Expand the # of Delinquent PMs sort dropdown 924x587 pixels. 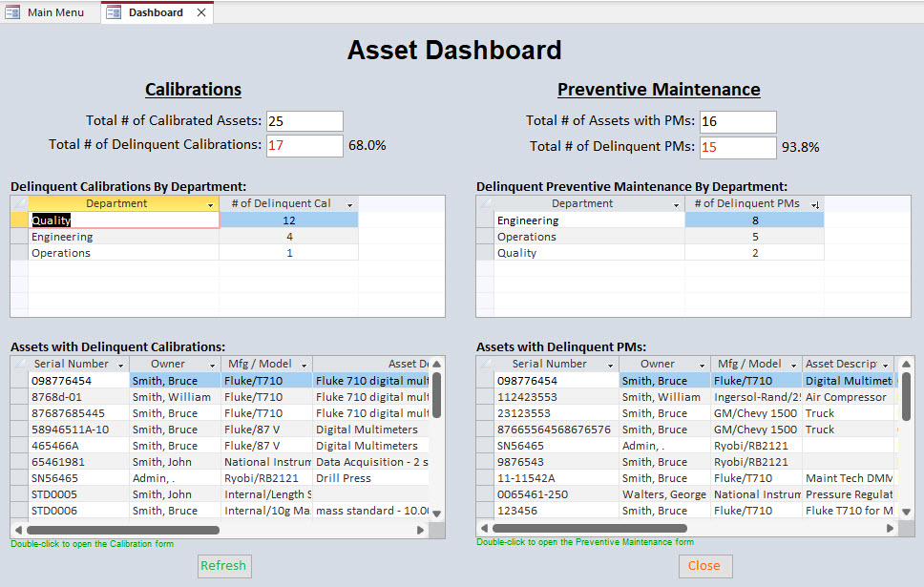click(x=815, y=204)
